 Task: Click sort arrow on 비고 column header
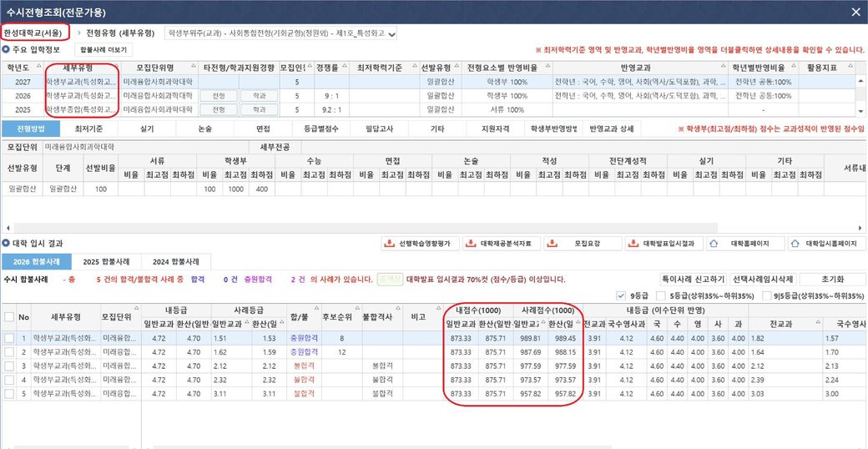click(x=438, y=309)
